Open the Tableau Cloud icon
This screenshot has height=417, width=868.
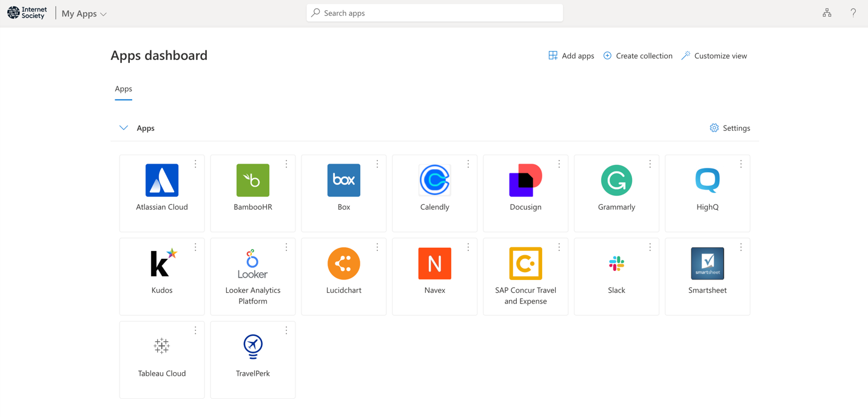click(162, 346)
